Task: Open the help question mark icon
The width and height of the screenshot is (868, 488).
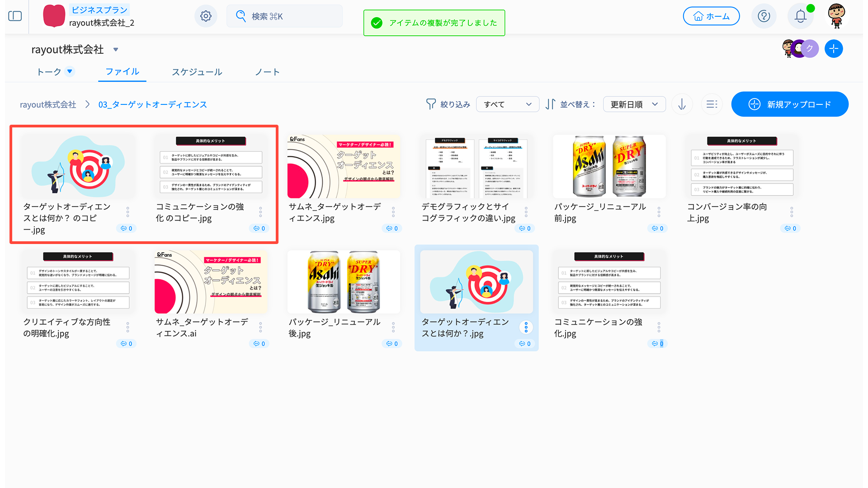Action: pos(764,16)
